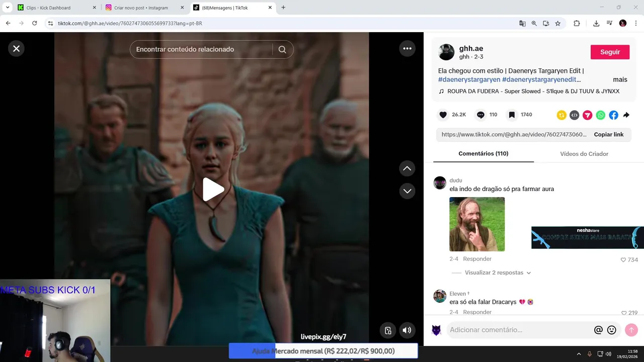Share the video to Facebook
This screenshot has width=644, height=362.
pyautogui.click(x=614, y=115)
